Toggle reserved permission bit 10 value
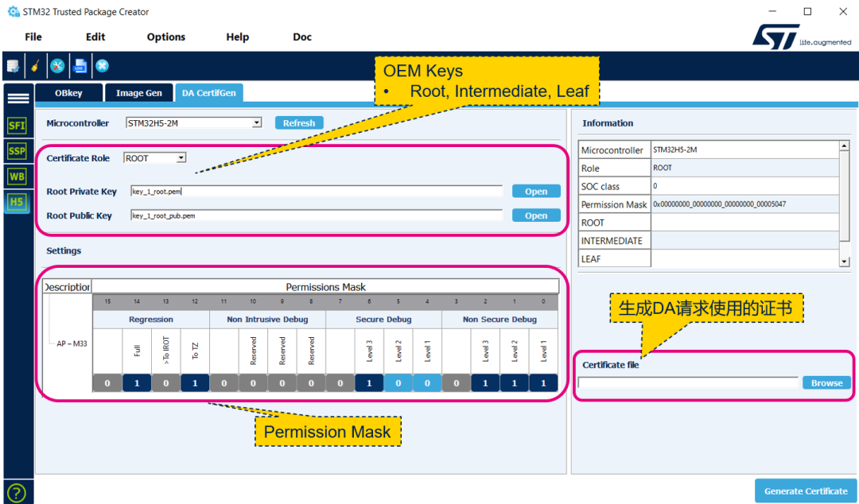Viewport: 859px width, 504px height. [x=253, y=383]
